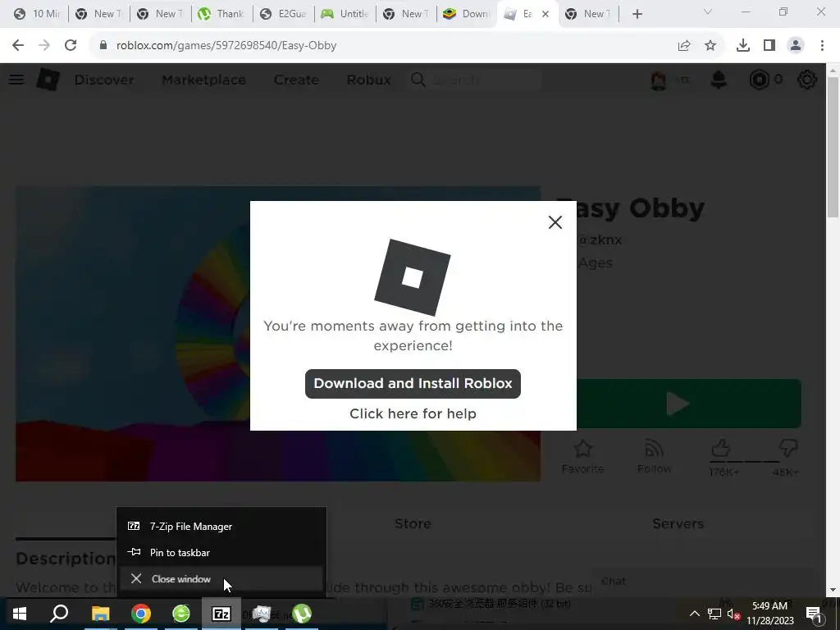
Task: Expand the tab search chevron
Action: pos(708,11)
